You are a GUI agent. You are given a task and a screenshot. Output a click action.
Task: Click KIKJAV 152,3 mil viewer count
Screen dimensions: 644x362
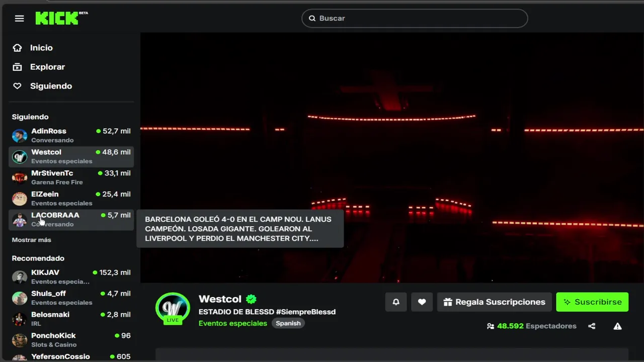tap(112, 273)
